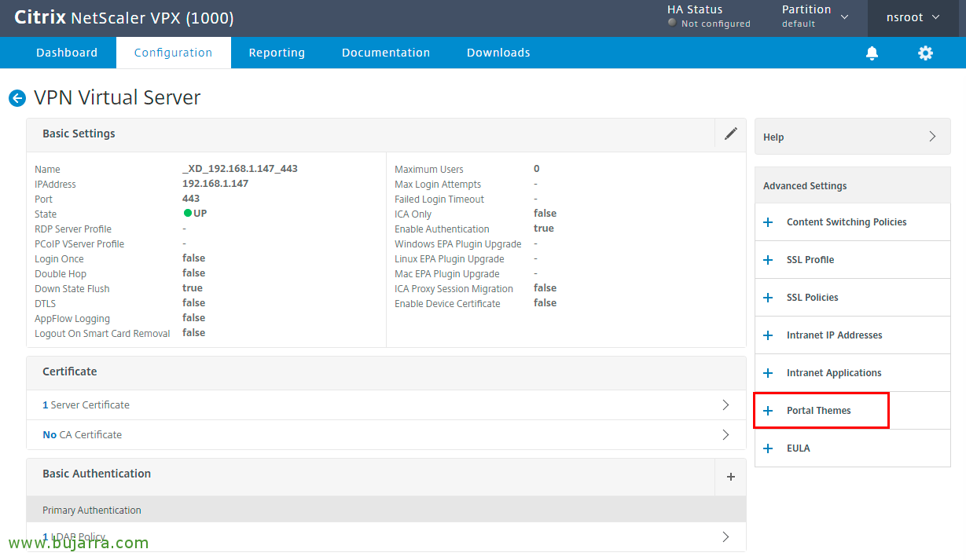Open the Downloads tab
Image resolution: width=966 pixels, height=560 pixels.
tap(498, 53)
